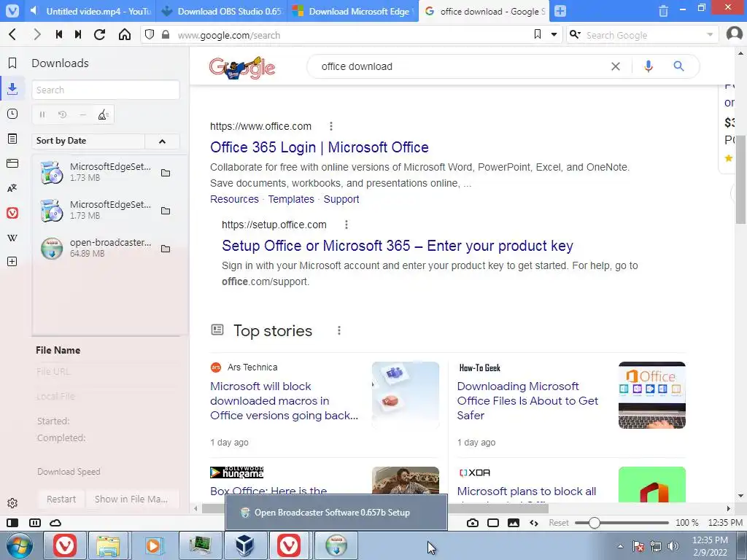Image resolution: width=747 pixels, height=560 pixels.
Task: Open Top stories more options
Action: click(x=339, y=330)
